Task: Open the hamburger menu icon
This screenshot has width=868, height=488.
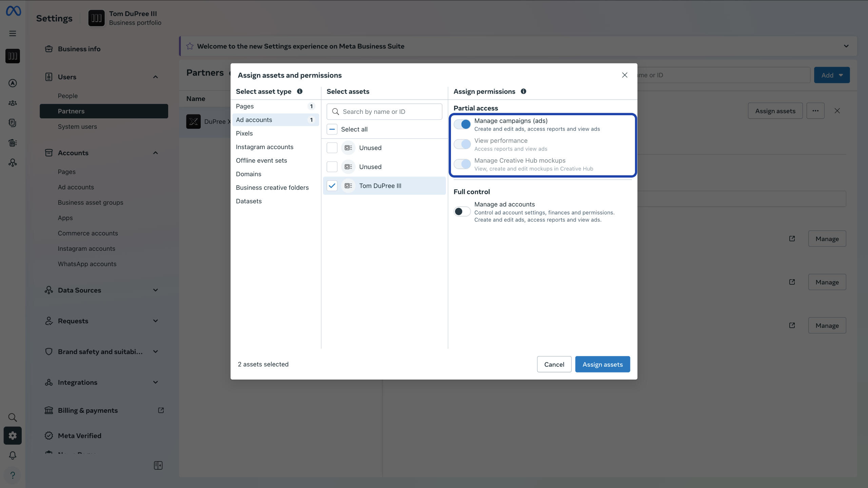Action: click(x=13, y=34)
